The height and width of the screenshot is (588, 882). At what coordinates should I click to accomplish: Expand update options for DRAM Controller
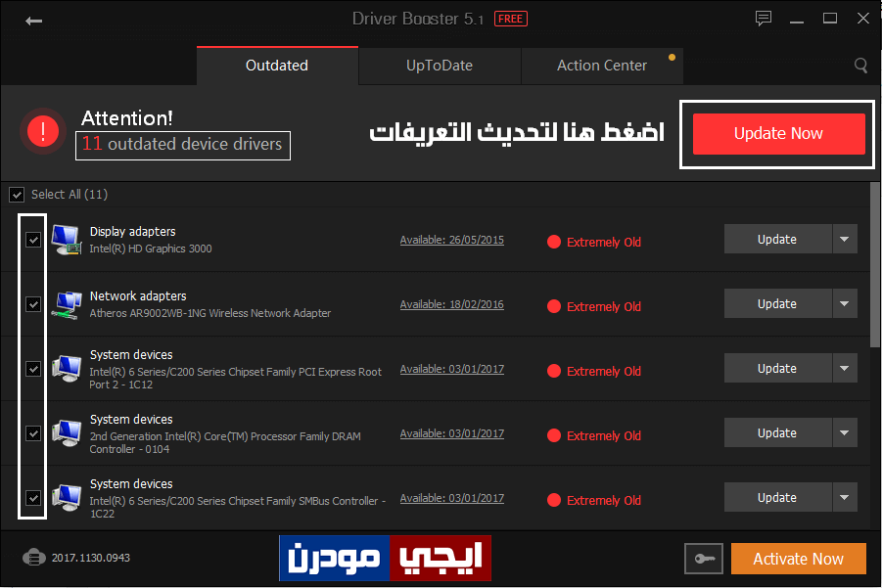coord(845,433)
